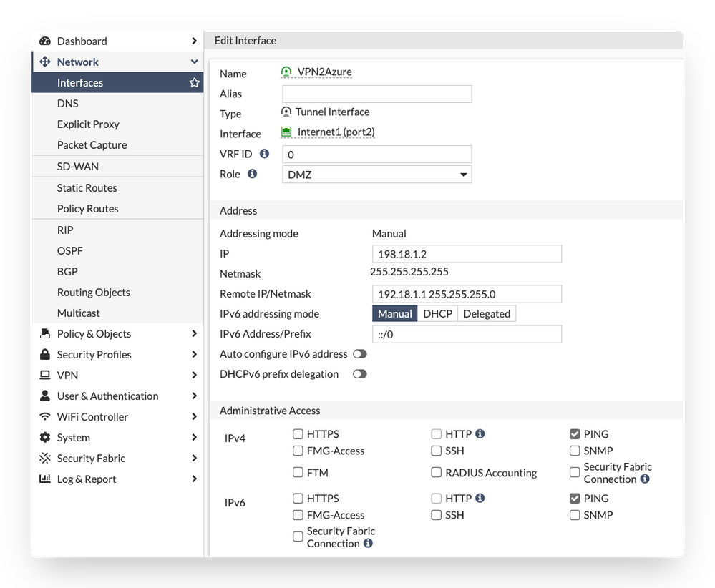Expand the Security Profiles chevron
The image size is (715, 588).
pyautogui.click(x=194, y=354)
